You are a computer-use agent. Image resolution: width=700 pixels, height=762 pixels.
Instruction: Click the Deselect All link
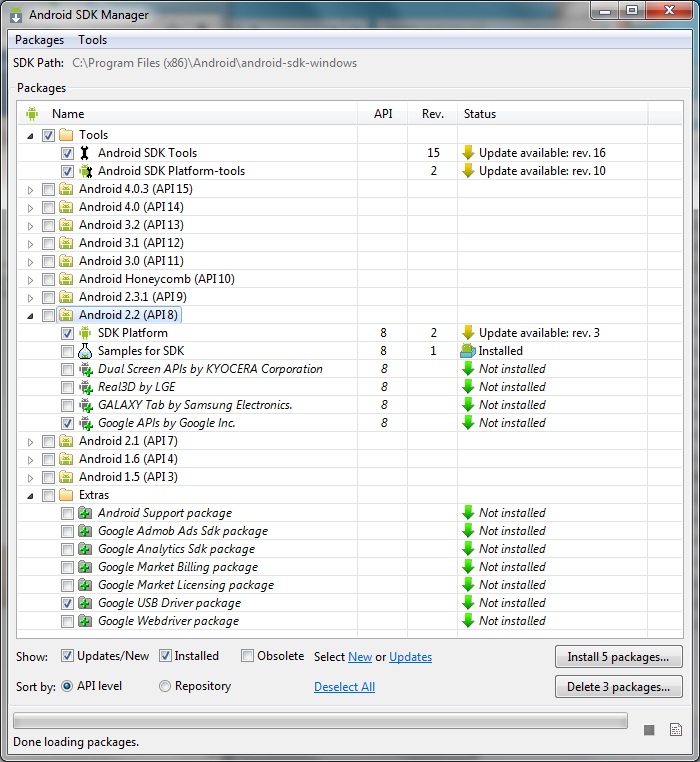point(344,687)
